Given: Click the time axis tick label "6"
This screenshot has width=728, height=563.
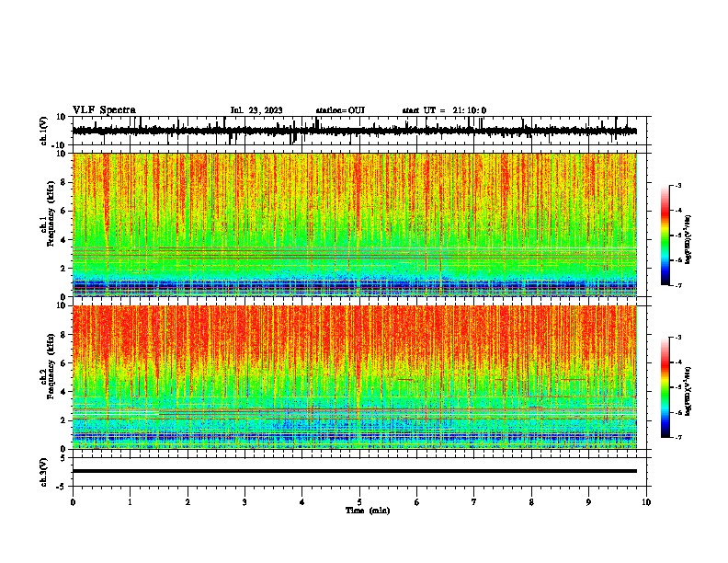Looking at the screenshot, I should 417,502.
